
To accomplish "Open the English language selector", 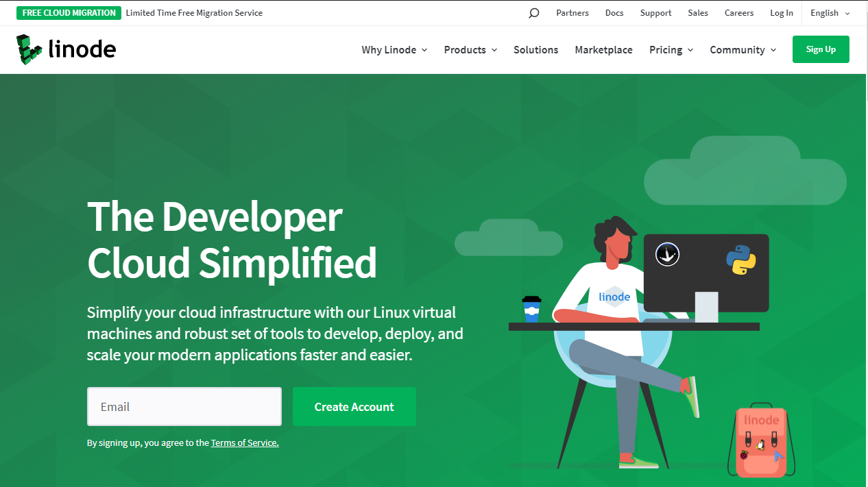I will point(830,13).
